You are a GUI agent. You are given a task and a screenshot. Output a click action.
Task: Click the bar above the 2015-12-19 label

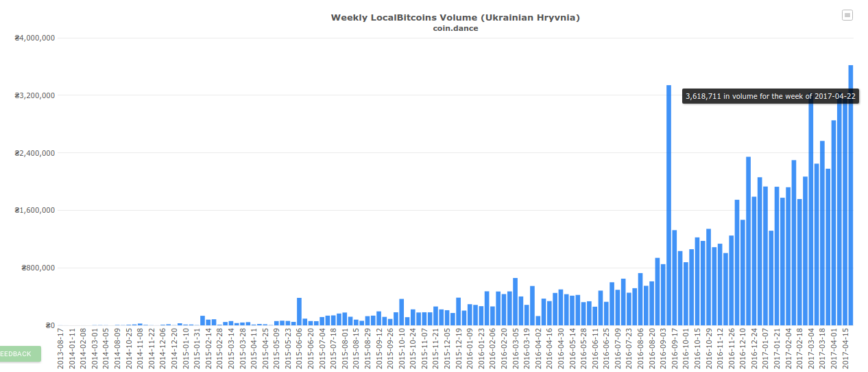(x=459, y=312)
